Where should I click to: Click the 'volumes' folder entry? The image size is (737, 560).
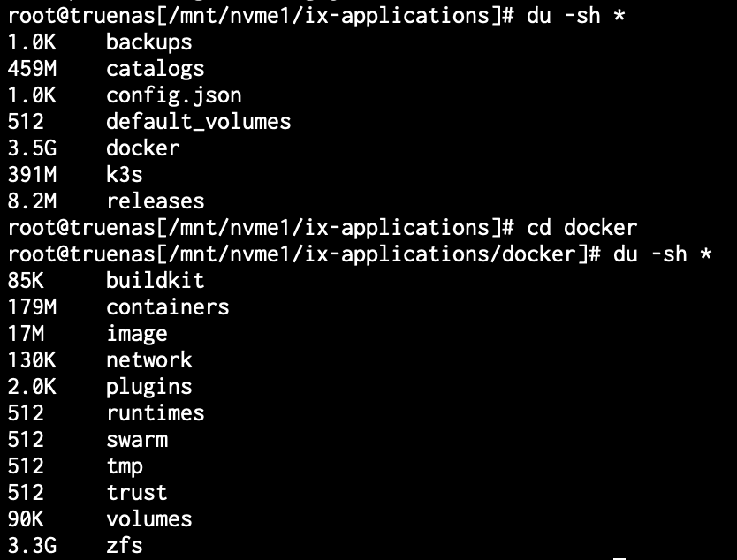pos(149,519)
